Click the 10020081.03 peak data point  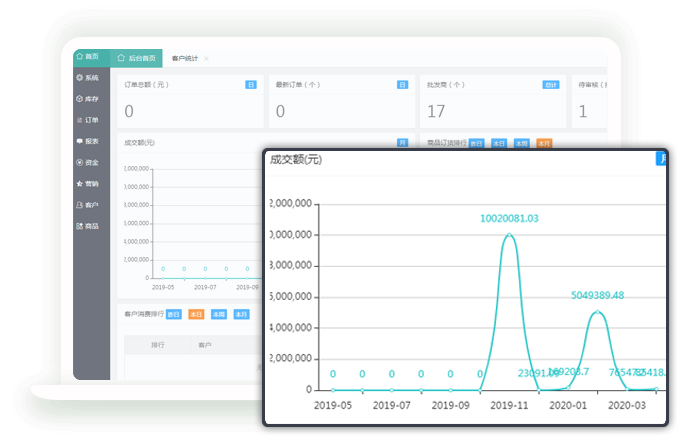(509, 235)
